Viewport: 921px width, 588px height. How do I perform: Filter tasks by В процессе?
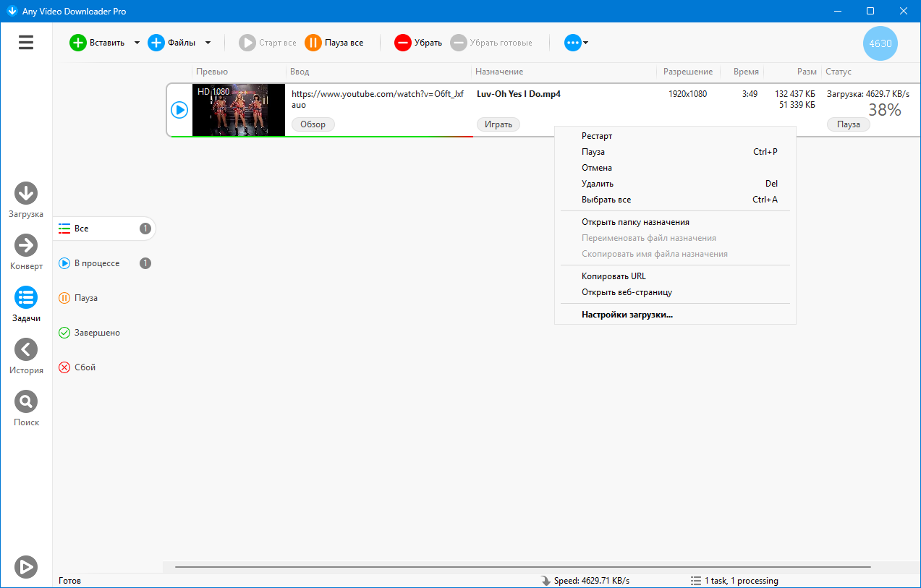(x=97, y=263)
